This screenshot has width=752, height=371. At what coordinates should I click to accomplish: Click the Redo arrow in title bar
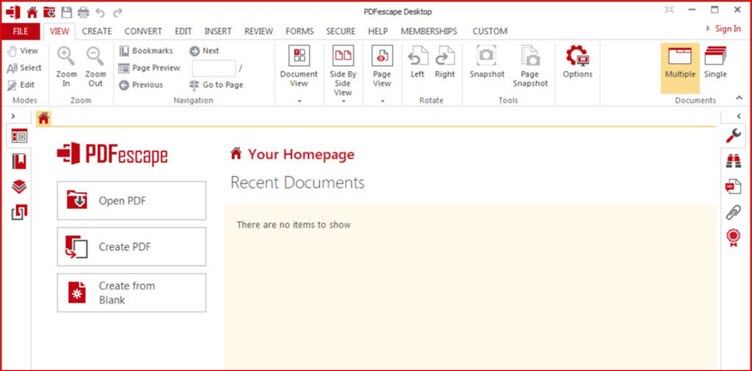pos(118,12)
